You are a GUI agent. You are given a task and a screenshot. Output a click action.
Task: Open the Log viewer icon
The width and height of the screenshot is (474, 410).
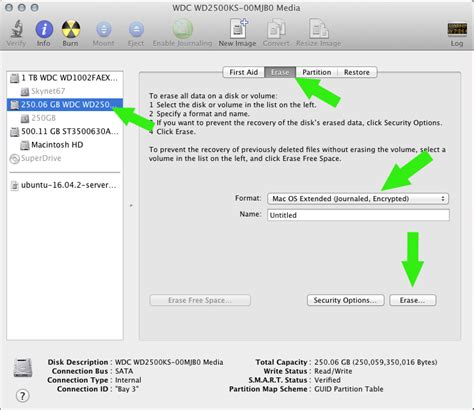(457, 30)
